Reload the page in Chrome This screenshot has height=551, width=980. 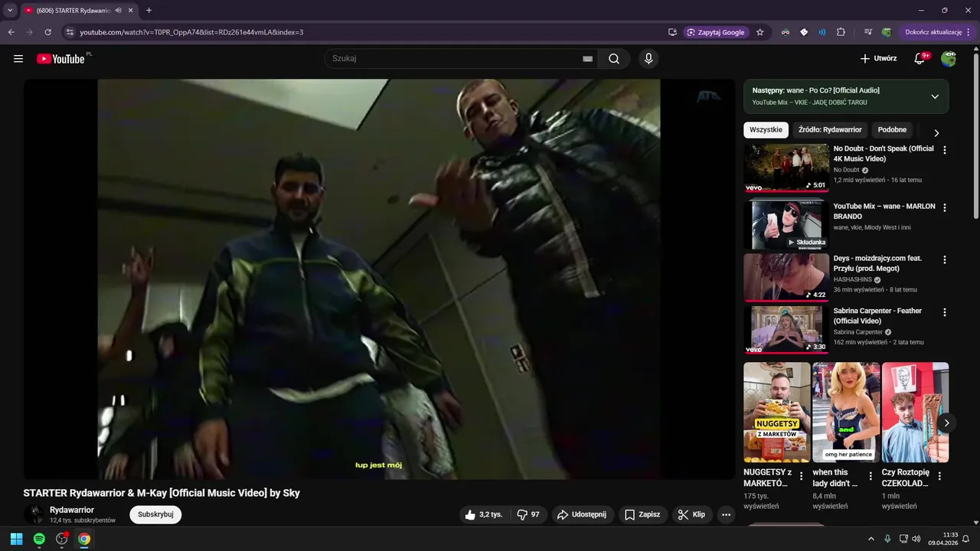(47, 32)
